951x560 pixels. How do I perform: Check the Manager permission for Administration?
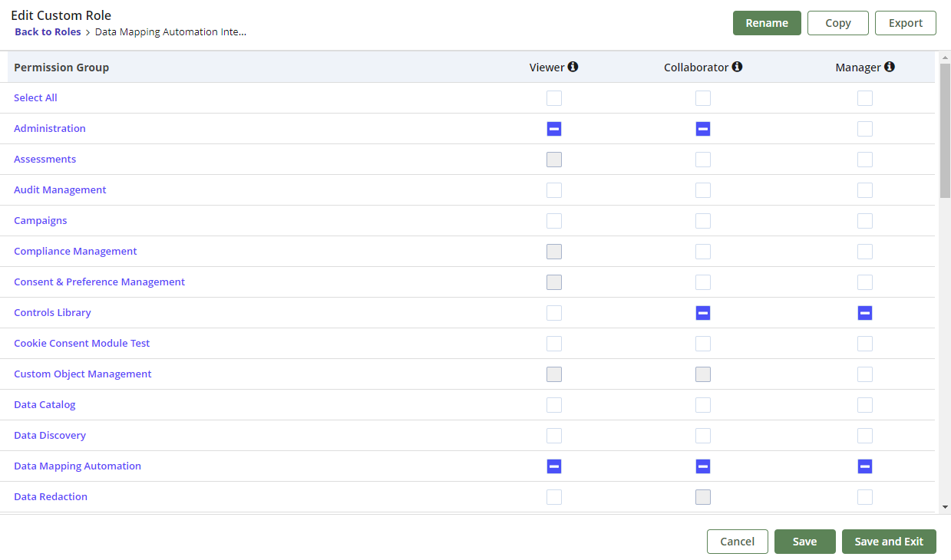(x=865, y=129)
